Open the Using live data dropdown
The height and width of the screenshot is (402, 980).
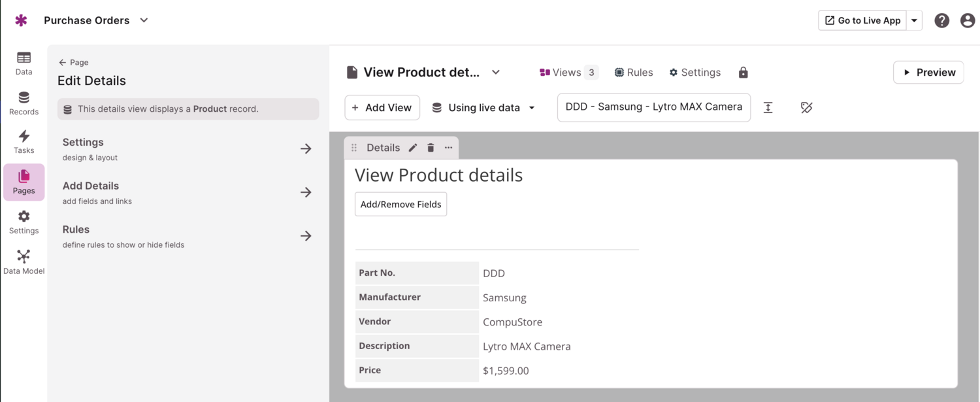point(483,108)
